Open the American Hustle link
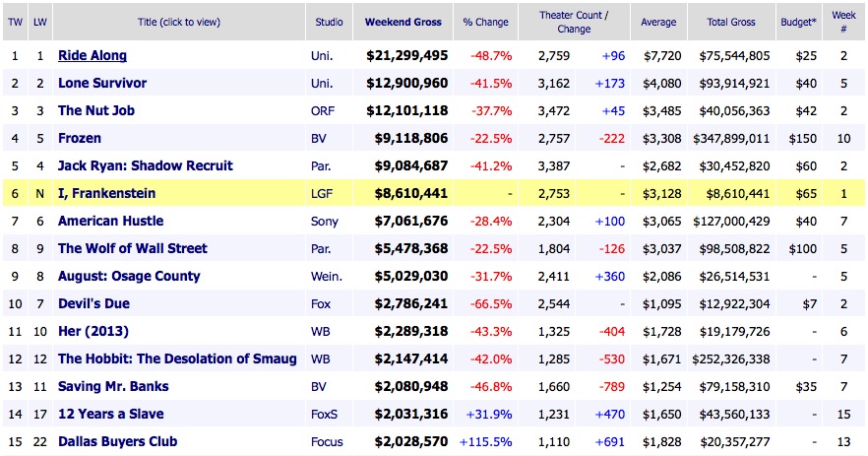 click(110, 222)
